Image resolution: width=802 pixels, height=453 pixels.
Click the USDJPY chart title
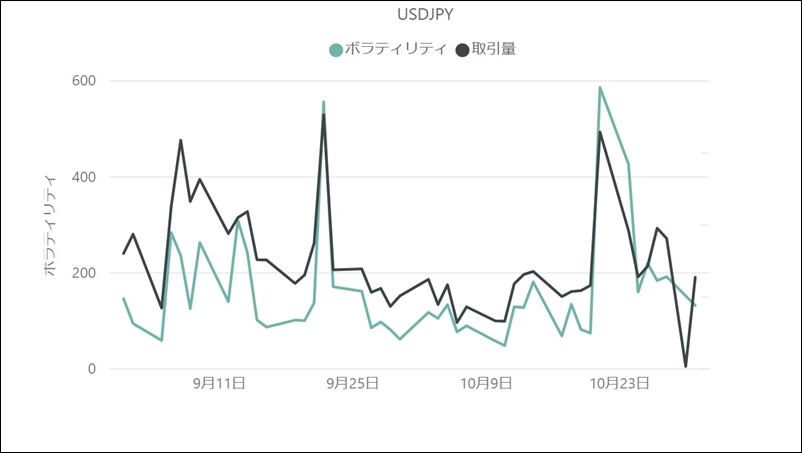point(425,14)
